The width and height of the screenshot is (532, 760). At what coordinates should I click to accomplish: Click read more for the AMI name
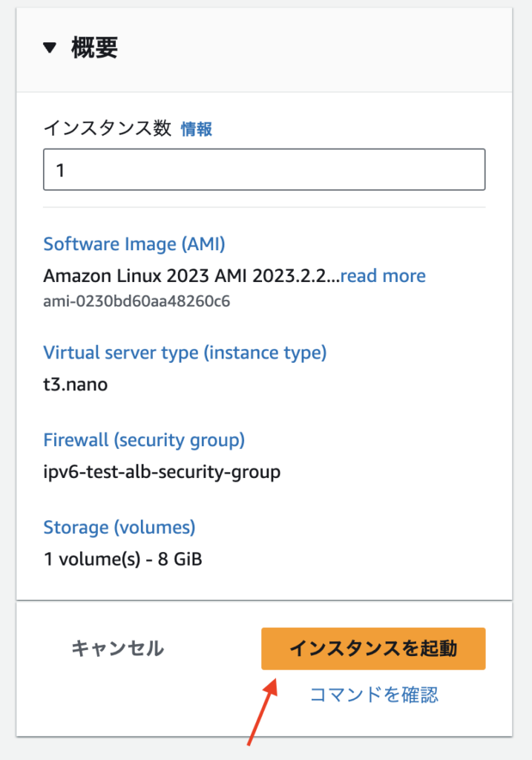coord(383,276)
